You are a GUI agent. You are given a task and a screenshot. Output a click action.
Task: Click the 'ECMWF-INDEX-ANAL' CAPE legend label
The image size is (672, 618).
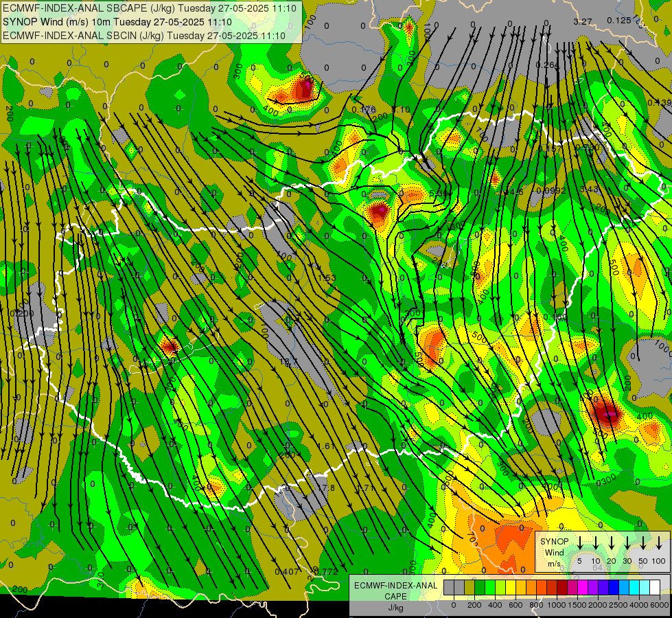pos(395,586)
